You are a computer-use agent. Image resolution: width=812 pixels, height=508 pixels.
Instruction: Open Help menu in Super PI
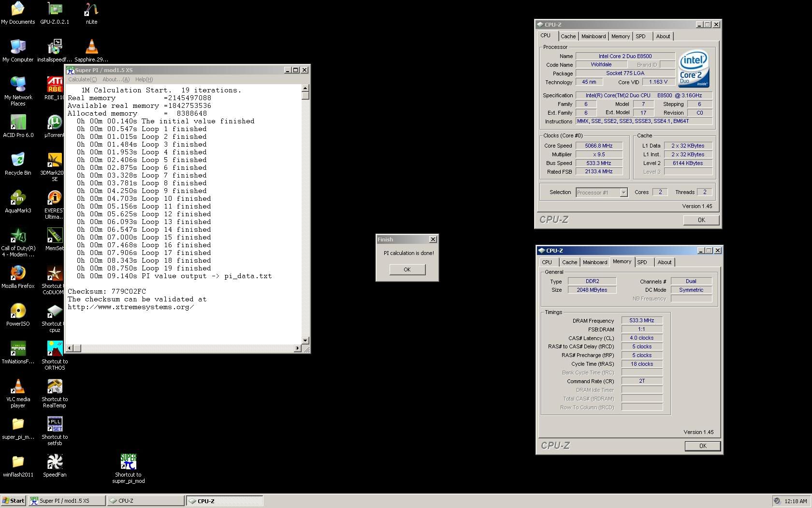[x=144, y=79]
